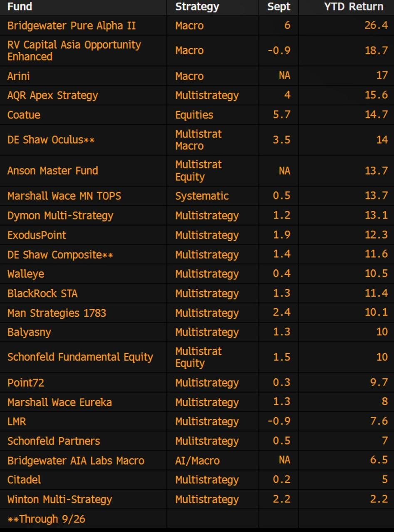394x532 pixels.
Task: Click YTD value 13.1 for Dymon
Action: pyautogui.click(x=376, y=215)
